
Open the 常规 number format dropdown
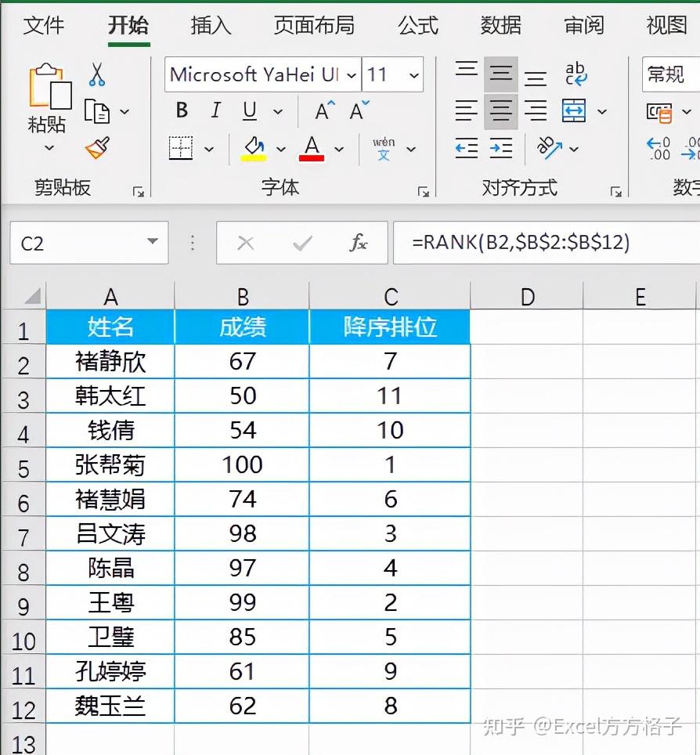click(673, 74)
